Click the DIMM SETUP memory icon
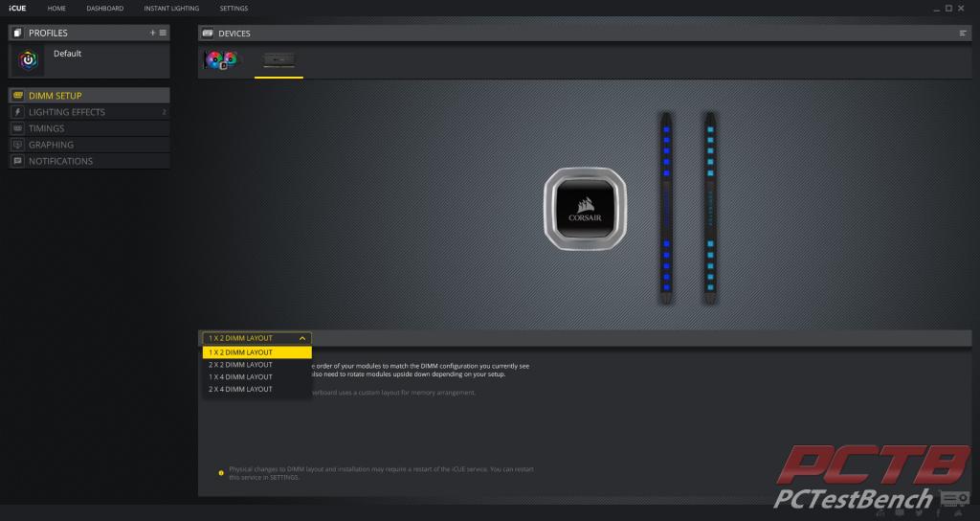The image size is (980, 521). tap(17, 96)
